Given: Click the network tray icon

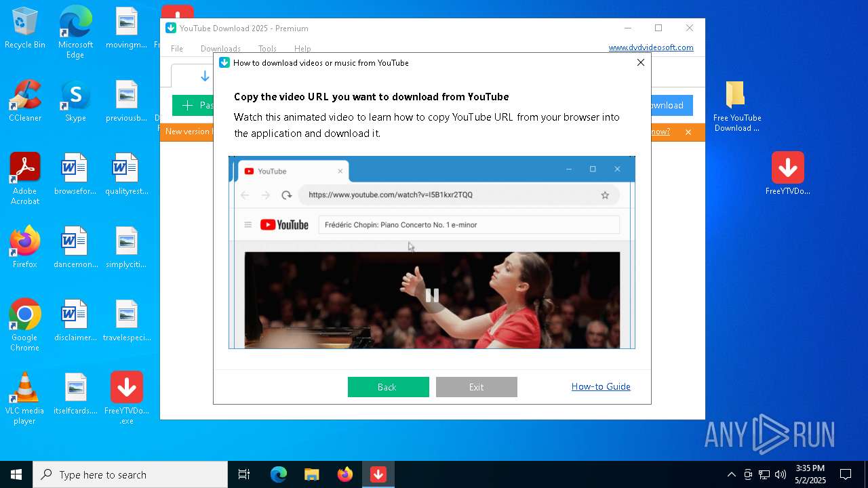Looking at the screenshot, I should click(x=764, y=474).
